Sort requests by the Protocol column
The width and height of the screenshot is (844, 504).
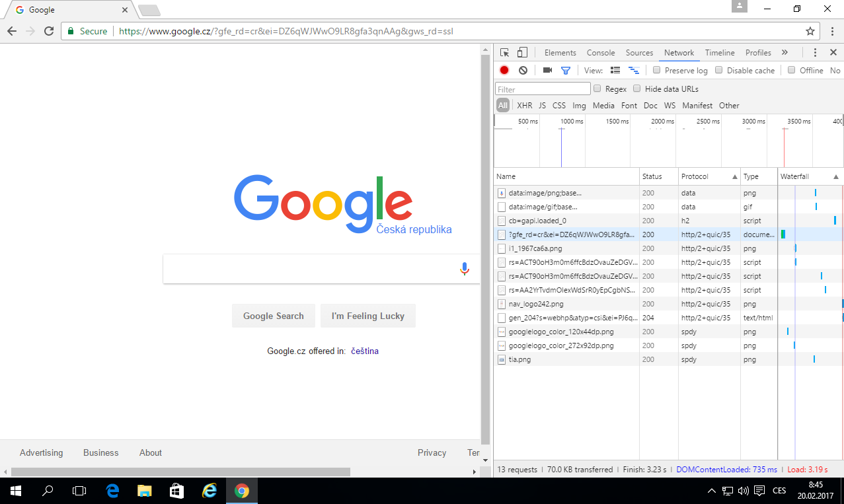click(709, 176)
